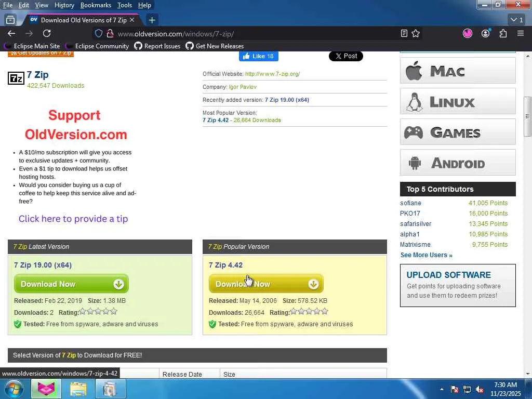
Task: Open a new tab with the plus button
Action: [152, 20]
